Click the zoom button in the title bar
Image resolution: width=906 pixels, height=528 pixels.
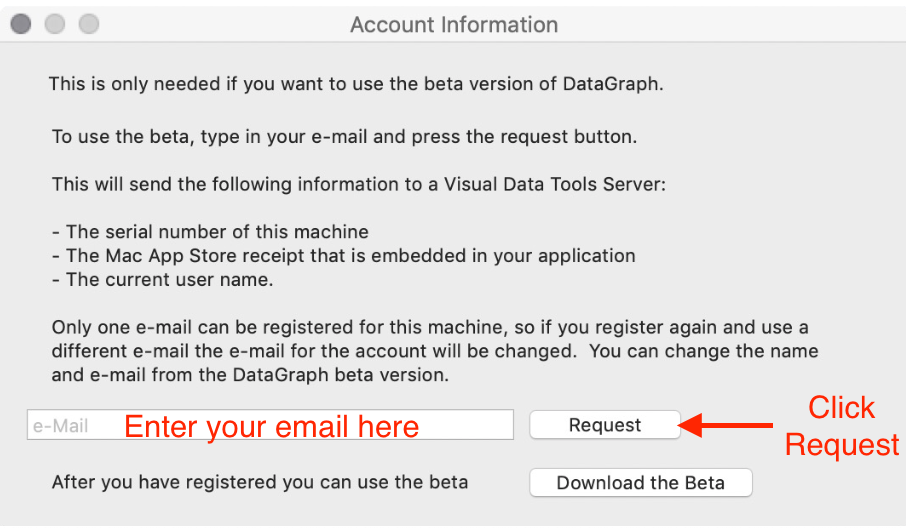point(89,24)
